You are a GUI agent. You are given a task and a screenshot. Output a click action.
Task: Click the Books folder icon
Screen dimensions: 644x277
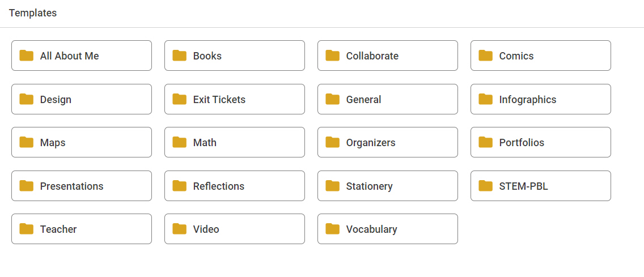click(180, 56)
